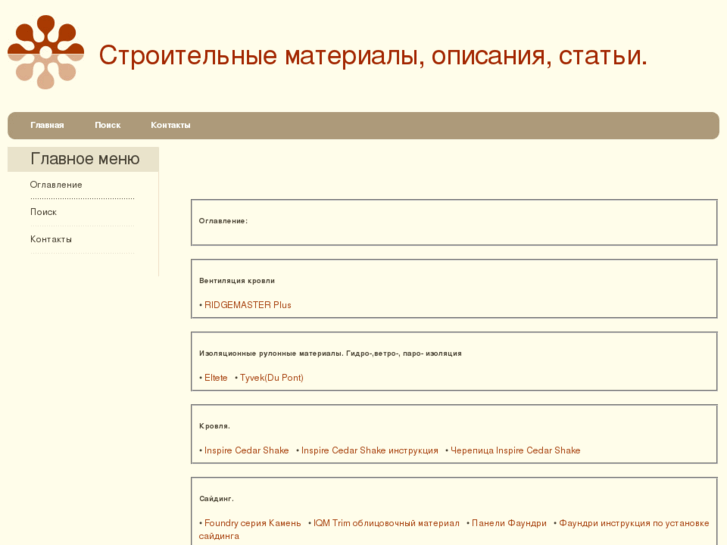Click the 'Главное меню' sidebar heading

pos(85,159)
